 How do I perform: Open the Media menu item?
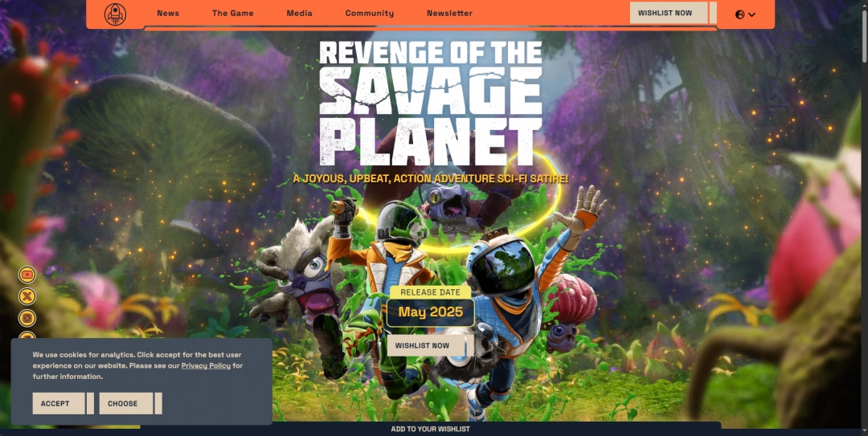[x=299, y=14]
